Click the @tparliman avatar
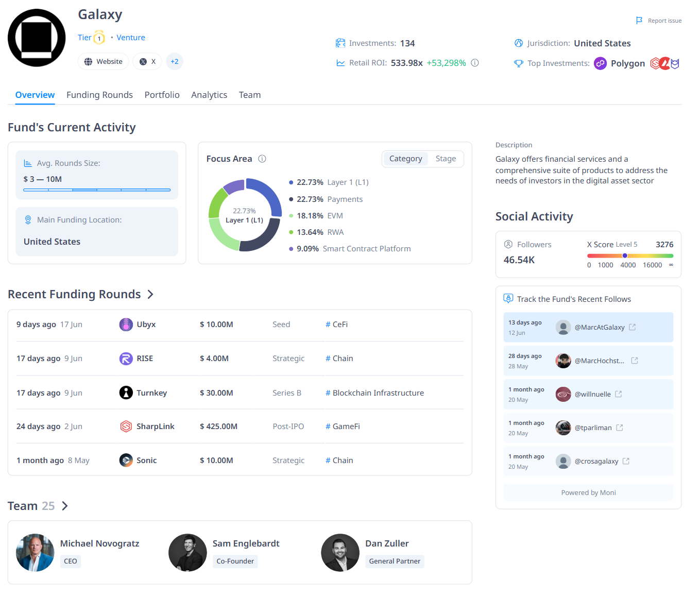Viewport: 700px width, 597px height. pyautogui.click(x=563, y=428)
